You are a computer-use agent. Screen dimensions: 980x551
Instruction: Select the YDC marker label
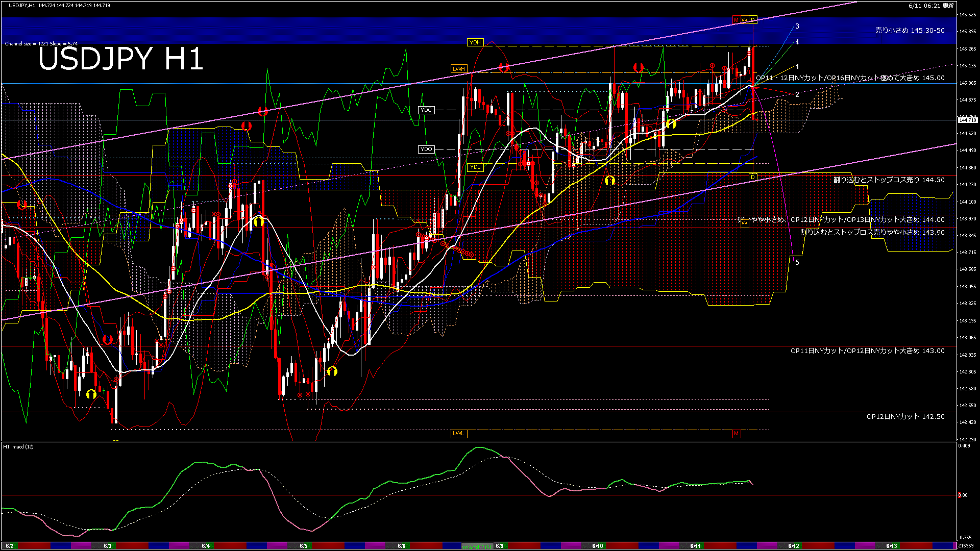coord(426,110)
